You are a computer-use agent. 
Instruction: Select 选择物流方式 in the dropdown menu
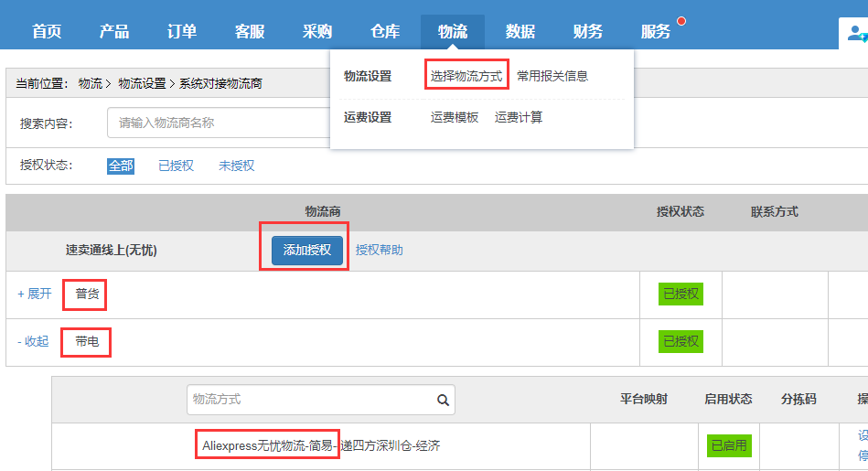coord(466,76)
